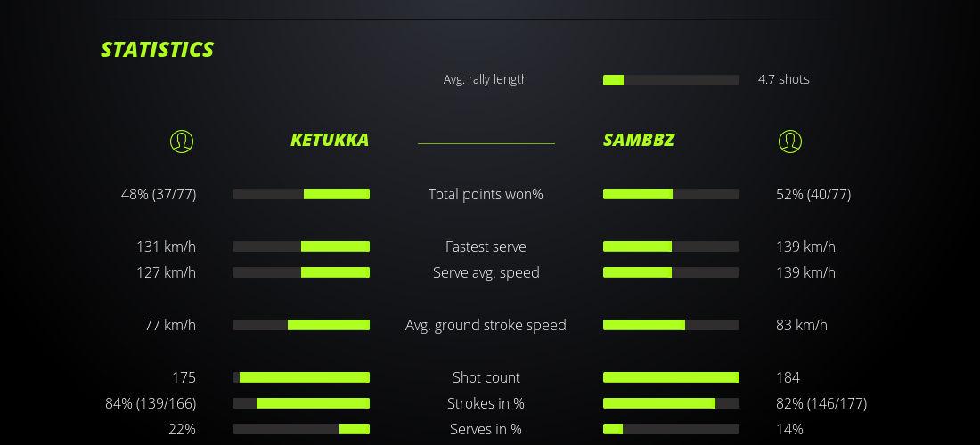Click the Fastest serve label
The image size is (980, 445).
click(x=486, y=247)
